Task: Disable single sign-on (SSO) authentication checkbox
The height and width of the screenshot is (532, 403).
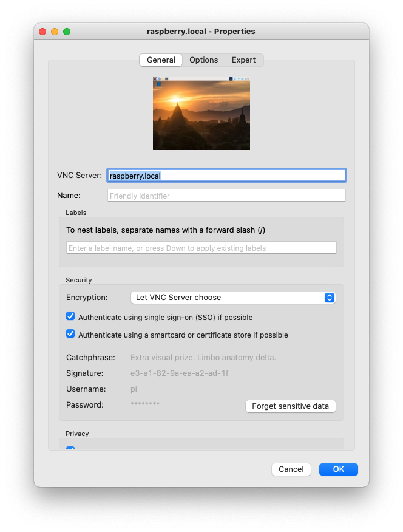Action: (70, 317)
